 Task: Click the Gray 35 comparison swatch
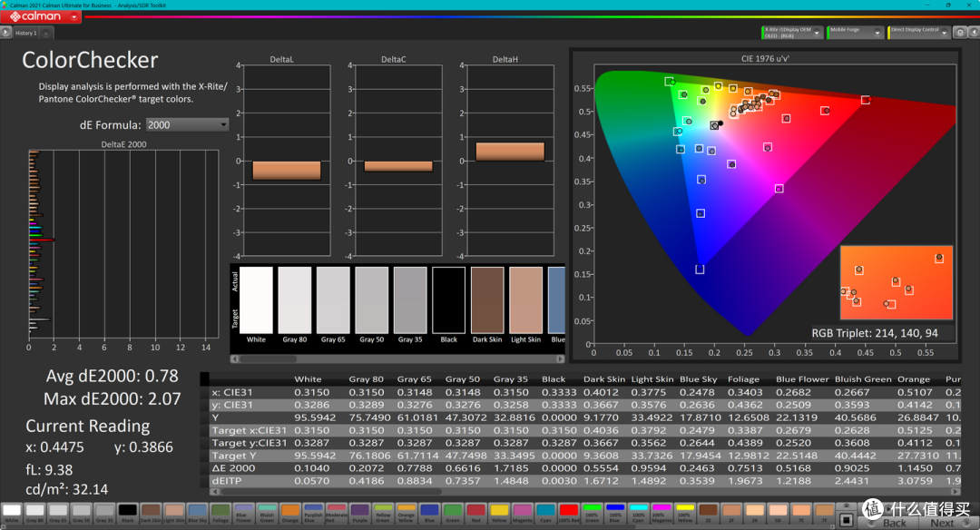pos(410,300)
